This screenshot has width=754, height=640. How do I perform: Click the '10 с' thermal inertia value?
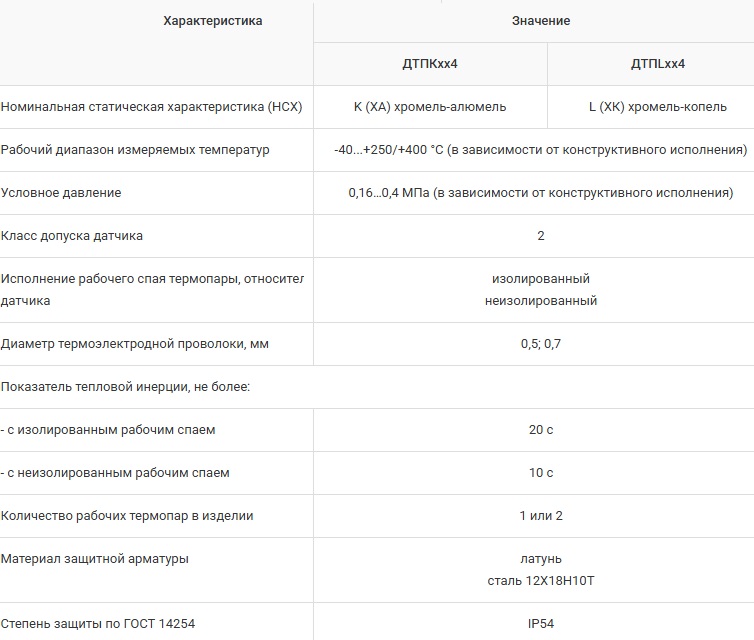(x=541, y=473)
